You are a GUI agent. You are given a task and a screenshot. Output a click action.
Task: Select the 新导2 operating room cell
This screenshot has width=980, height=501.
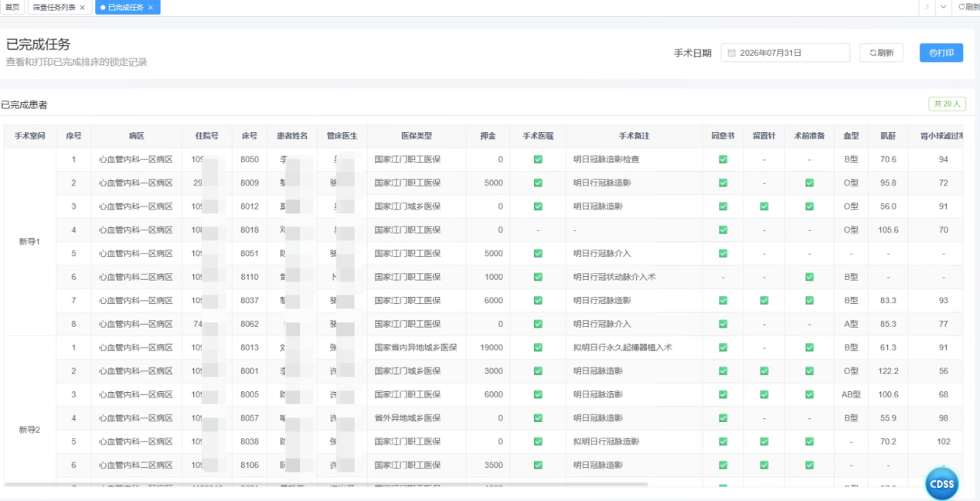tap(29, 430)
